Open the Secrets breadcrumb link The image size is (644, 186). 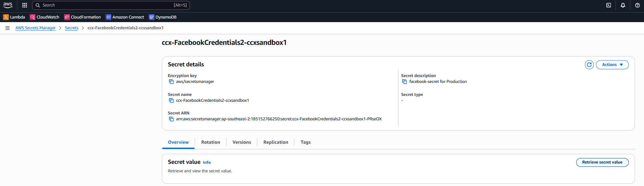[x=71, y=28]
